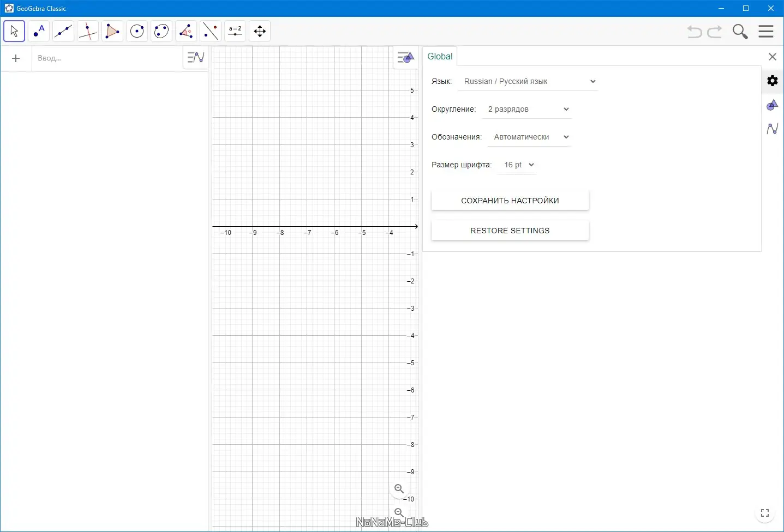The height and width of the screenshot is (532, 784).
Task: Open Global settings gear in sidebar
Action: click(x=773, y=81)
